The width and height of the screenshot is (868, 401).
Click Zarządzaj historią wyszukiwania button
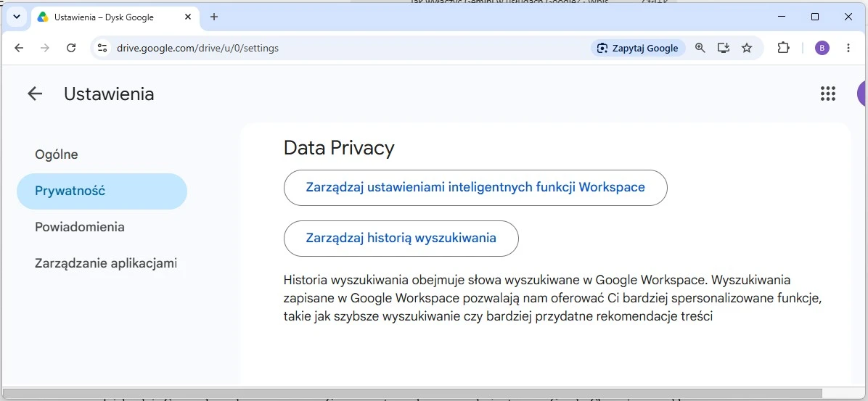(x=401, y=239)
